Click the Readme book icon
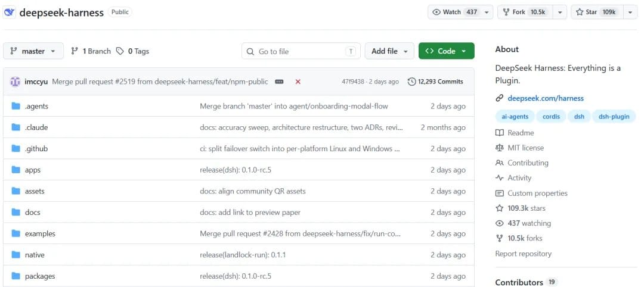Viewport: 644px width, 287px height. pyautogui.click(x=500, y=133)
